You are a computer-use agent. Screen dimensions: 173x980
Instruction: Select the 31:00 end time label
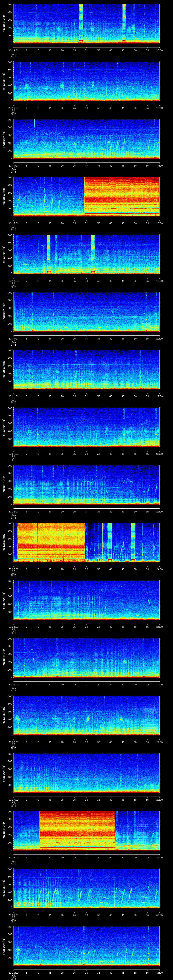click(160, 972)
